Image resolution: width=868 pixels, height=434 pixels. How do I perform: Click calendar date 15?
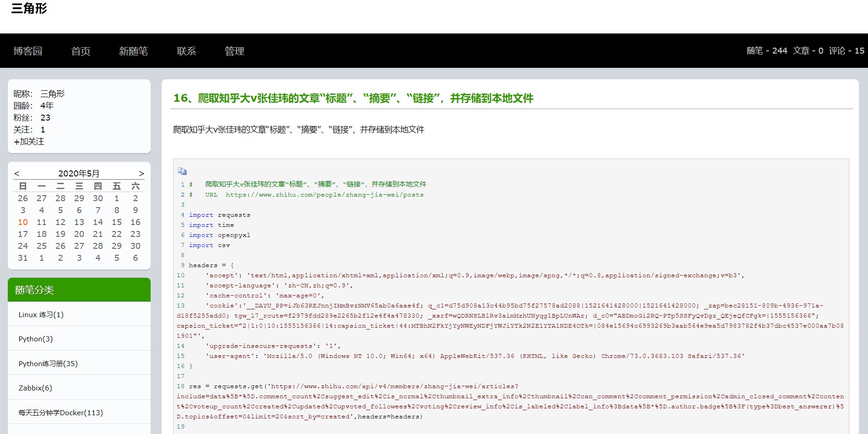tap(117, 222)
